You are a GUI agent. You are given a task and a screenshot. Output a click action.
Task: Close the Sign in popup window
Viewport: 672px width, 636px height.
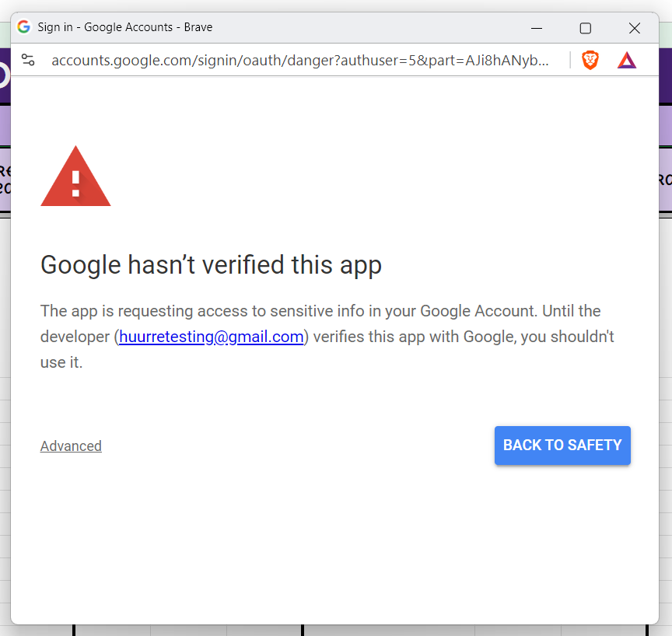pyautogui.click(x=635, y=28)
